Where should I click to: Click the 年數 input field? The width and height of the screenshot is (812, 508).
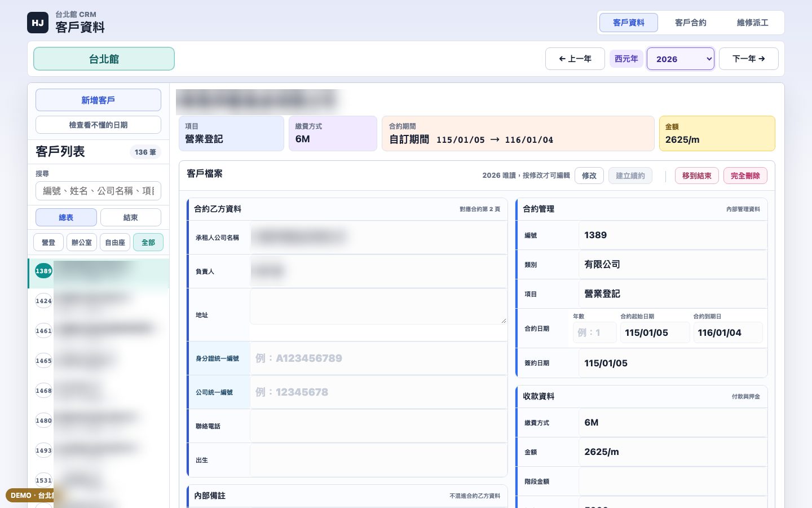pyautogui.click(x=595, y=332)
